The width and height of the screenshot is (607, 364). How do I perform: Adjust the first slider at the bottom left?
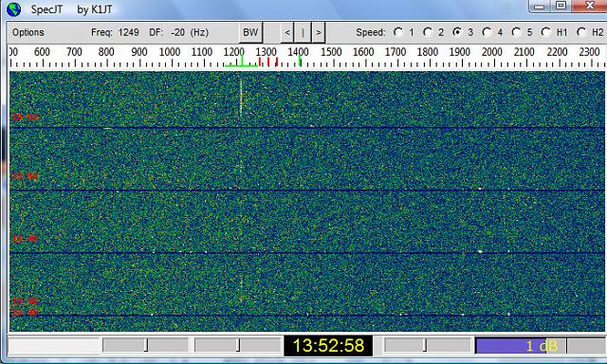(145, 345)
